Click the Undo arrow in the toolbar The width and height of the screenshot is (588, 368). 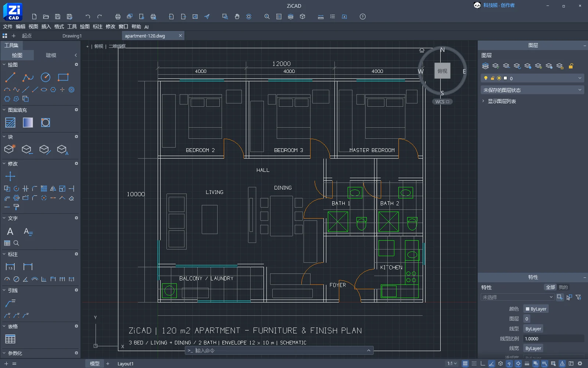tap(87, 17)
